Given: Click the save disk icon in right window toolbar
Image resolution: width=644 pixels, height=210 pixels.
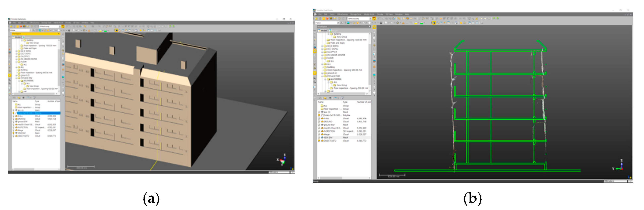Looking at the screenshot, I should [331, 19].
